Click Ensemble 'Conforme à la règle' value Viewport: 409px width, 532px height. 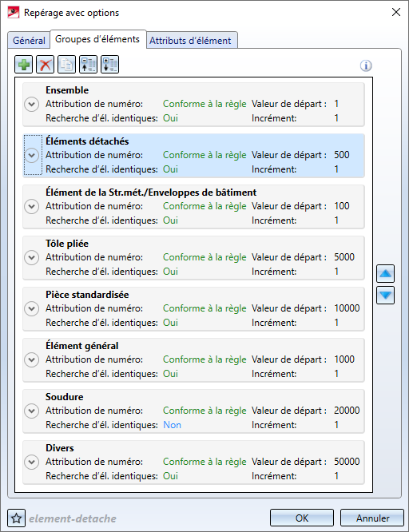(204, 104)
